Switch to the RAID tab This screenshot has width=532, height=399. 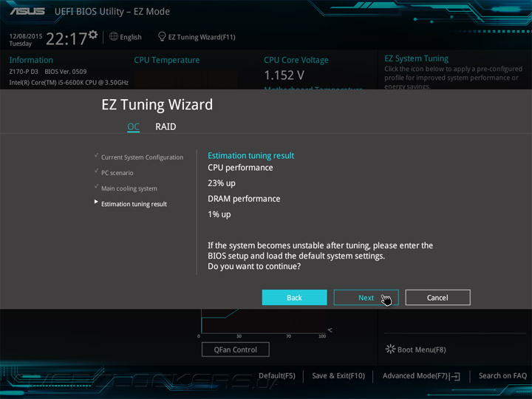(166, 126)
